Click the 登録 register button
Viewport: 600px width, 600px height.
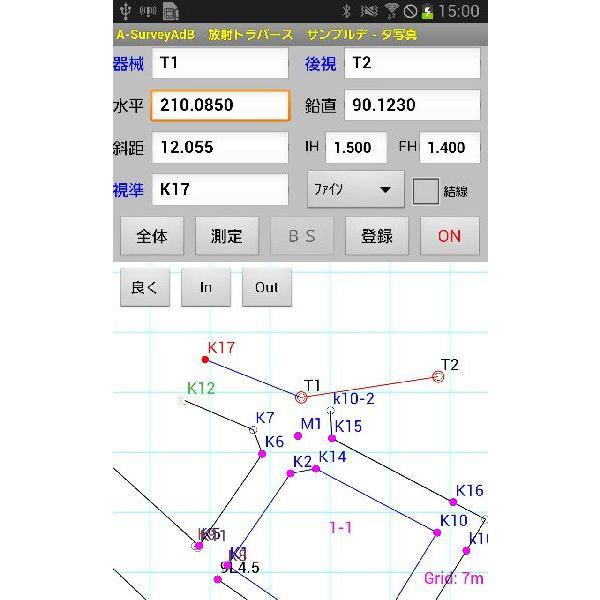coord(377,236)
